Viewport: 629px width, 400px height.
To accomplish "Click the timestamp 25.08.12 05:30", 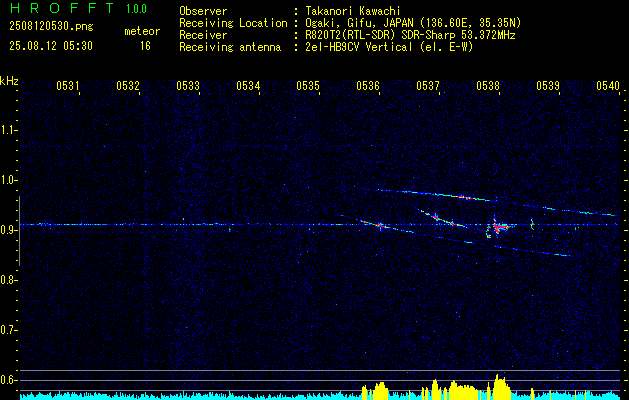I will click(51, 46).
